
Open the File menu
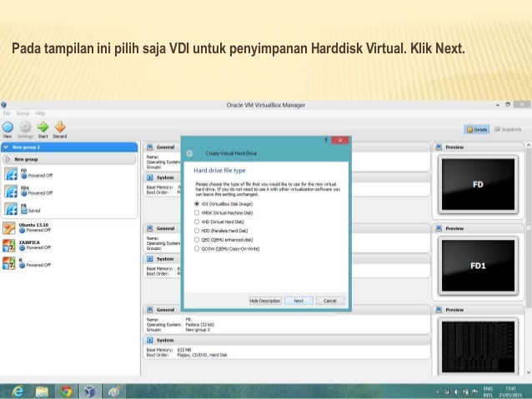click(x=7, y=113)
